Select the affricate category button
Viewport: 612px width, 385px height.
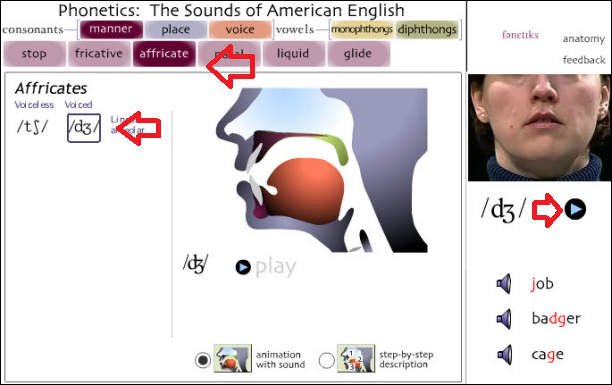click(164, 53)
